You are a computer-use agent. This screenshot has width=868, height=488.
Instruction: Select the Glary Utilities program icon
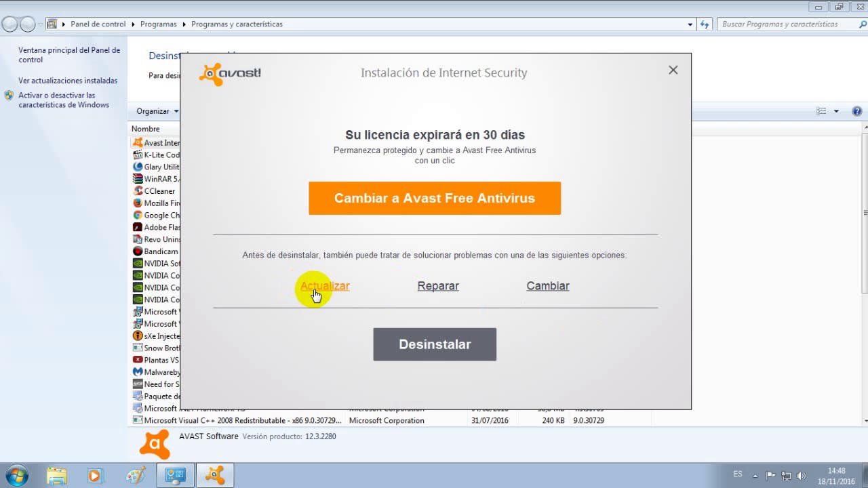138,167
